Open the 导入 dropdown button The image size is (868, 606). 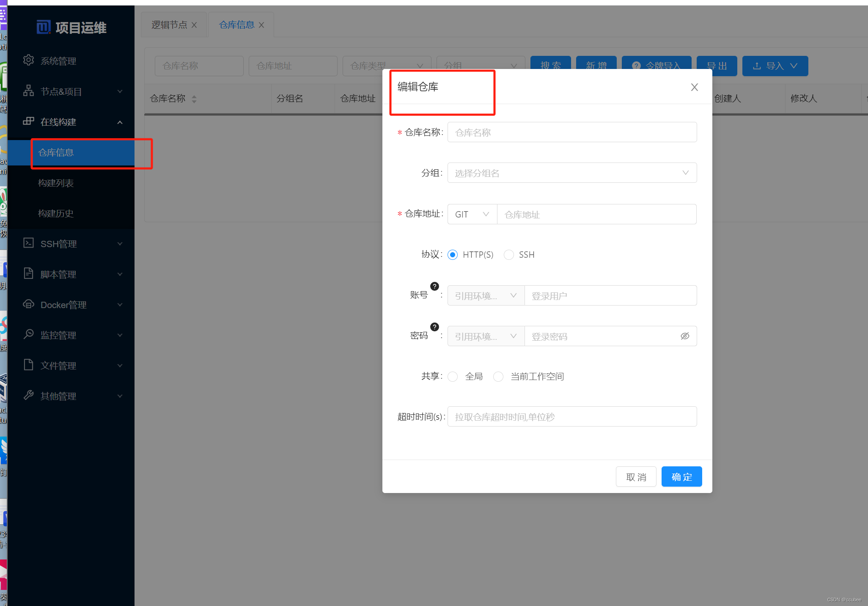click(775, 66)
